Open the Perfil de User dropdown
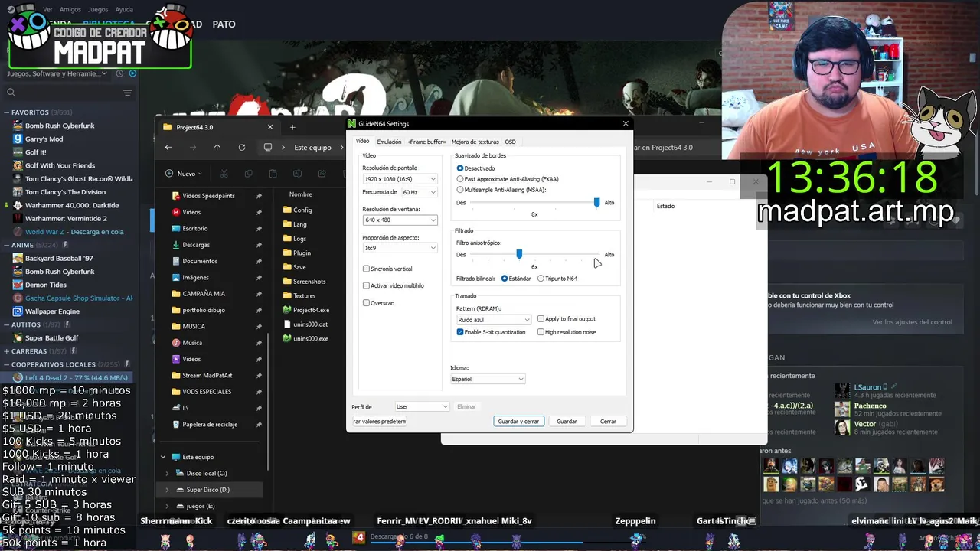This screenshot has width=980, height=551. click(421, 406)
